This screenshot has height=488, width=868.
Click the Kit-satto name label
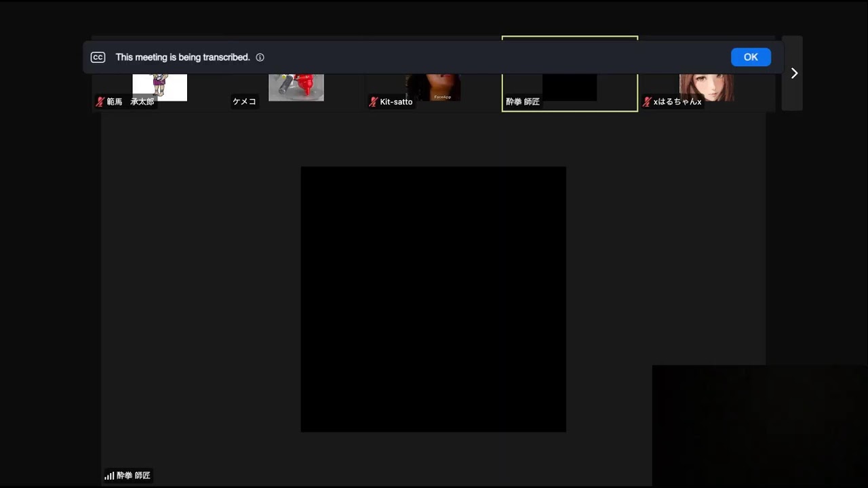pos(396,102)
